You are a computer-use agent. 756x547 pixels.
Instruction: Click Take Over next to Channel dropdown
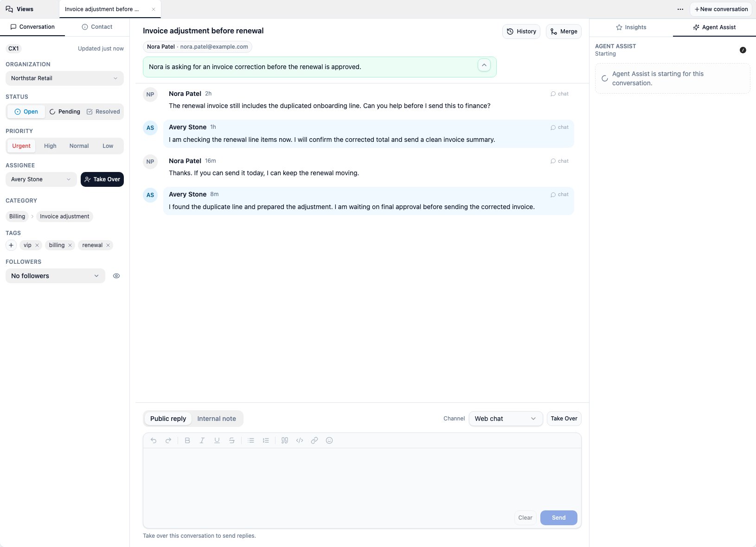(564, 419)
